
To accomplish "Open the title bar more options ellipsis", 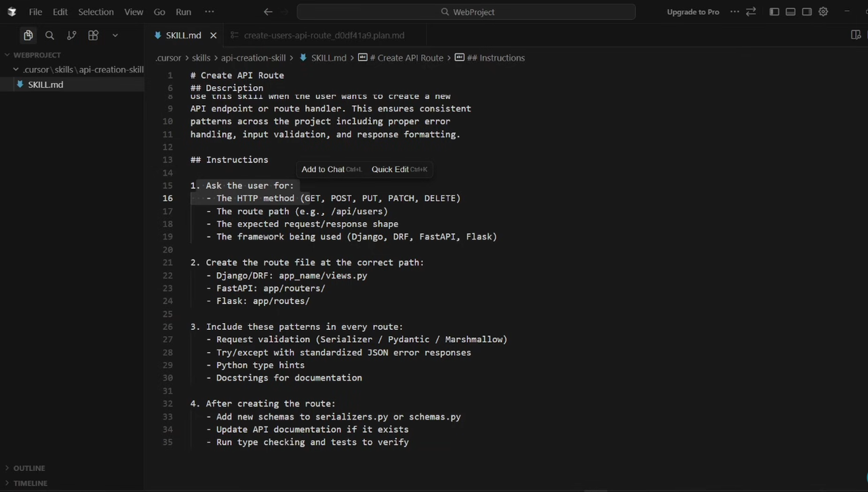I will [x=734, y=12].
